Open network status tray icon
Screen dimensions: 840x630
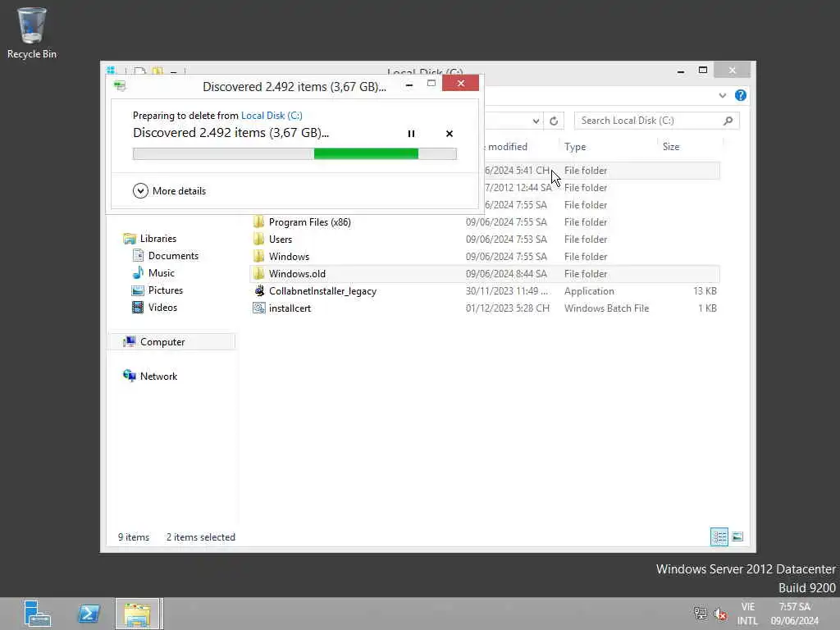tap(701, 614)
